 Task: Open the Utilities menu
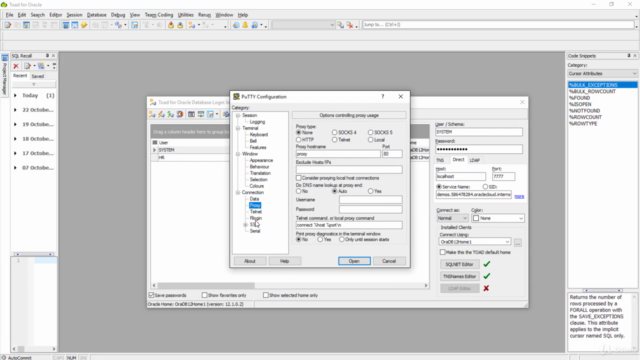pyautogui.click(x=185, y=15)
